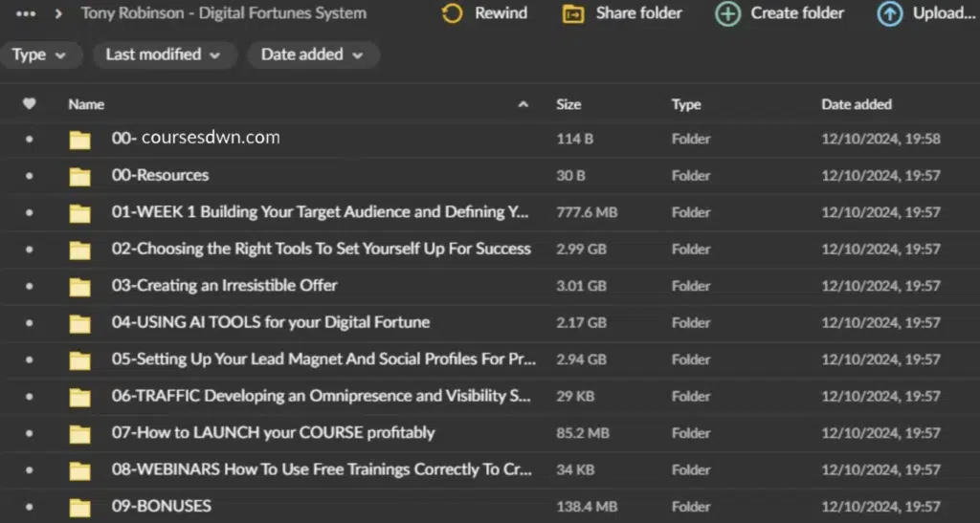Click folder icon of 00- coursesdwn.com
980x523 pixels.
[80, 140]
